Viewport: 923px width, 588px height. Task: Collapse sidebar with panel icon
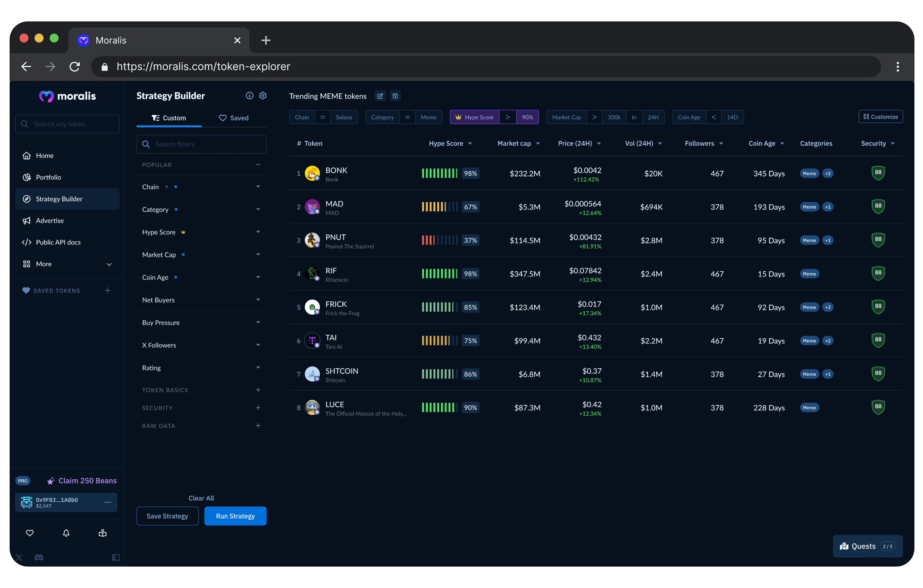115,557
